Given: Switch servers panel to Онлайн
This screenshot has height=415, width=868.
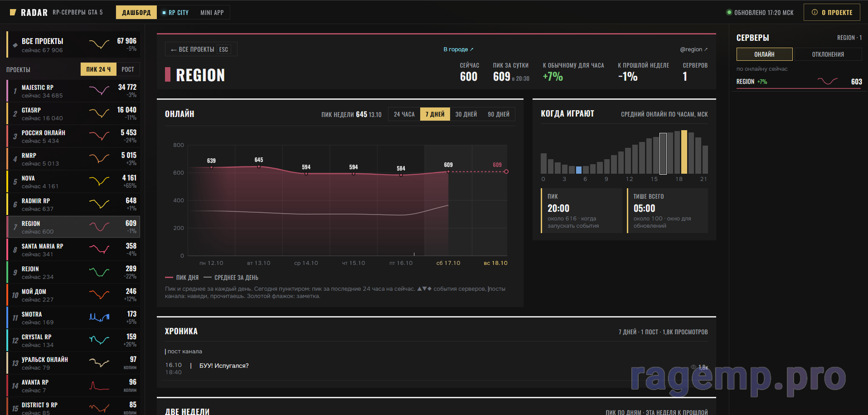Looking at the screenshot, I should [x=764, y=54].
